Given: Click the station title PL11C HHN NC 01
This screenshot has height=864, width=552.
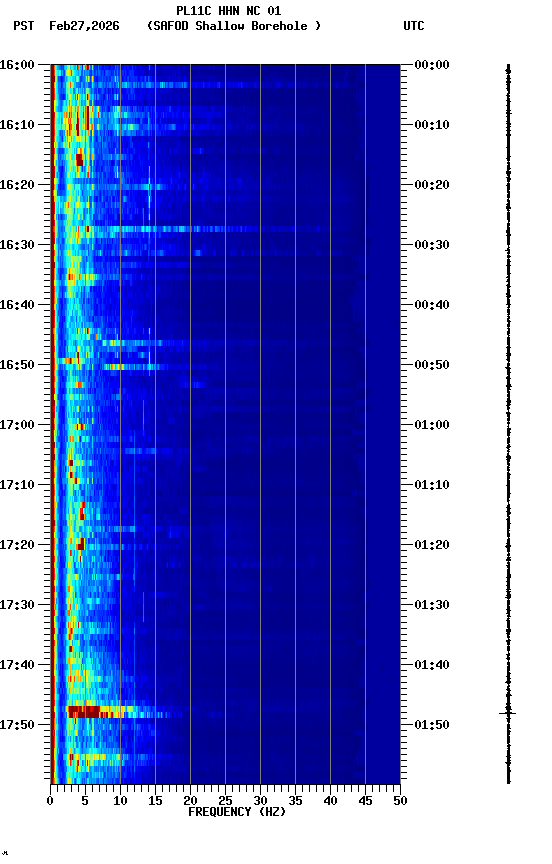Looking at the screenshot, I should click(229, 11).
